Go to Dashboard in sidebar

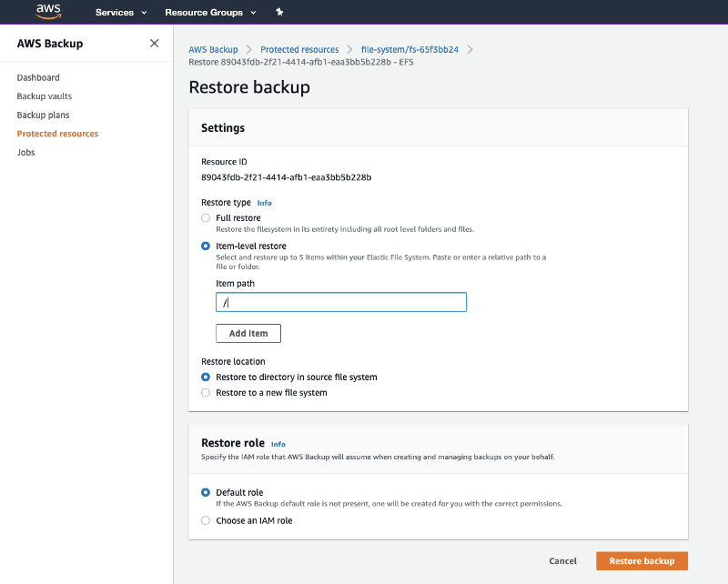coord(38,77)
